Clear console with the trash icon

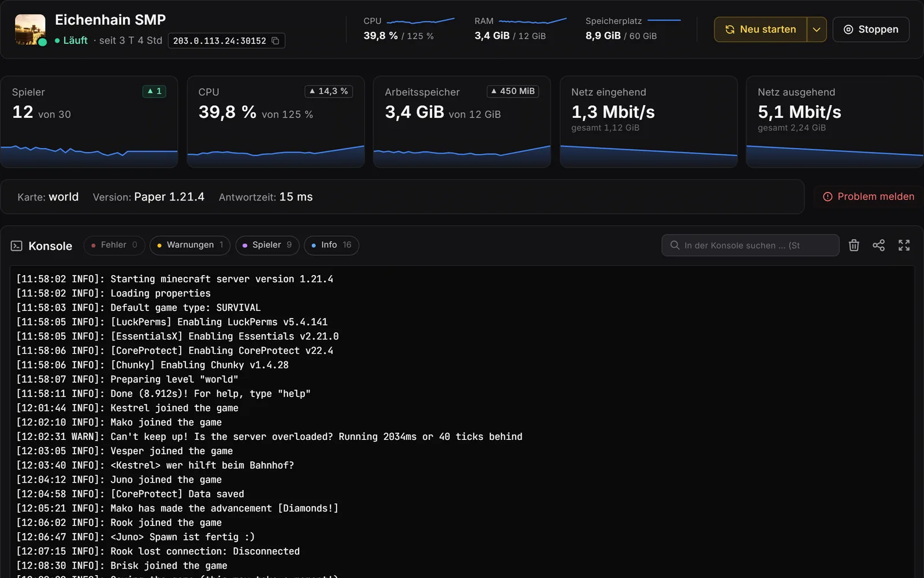(854, 245)
